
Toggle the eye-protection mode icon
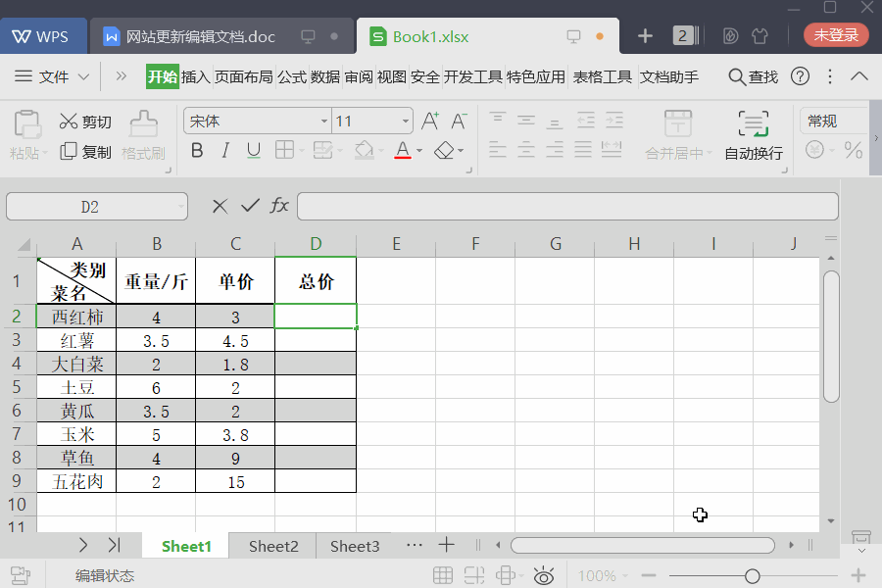(x=543, y=575)
